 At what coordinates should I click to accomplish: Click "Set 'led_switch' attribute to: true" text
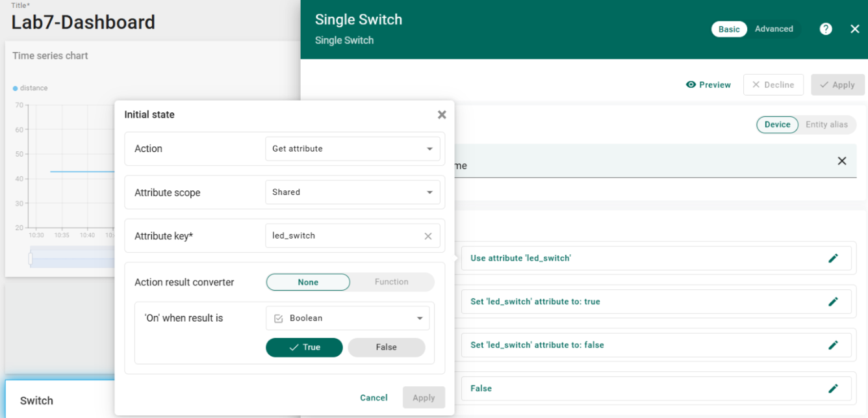535,302
